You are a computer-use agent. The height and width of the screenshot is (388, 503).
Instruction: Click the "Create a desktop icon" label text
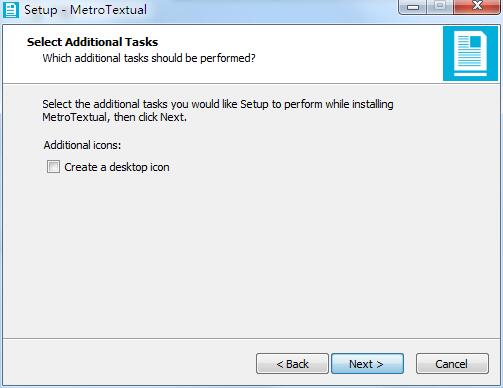(x=117, y=167)
